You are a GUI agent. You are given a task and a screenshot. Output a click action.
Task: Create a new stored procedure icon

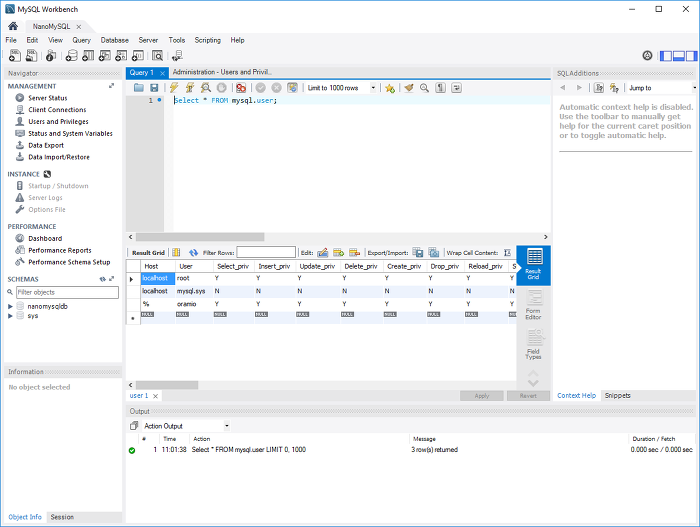121,55
